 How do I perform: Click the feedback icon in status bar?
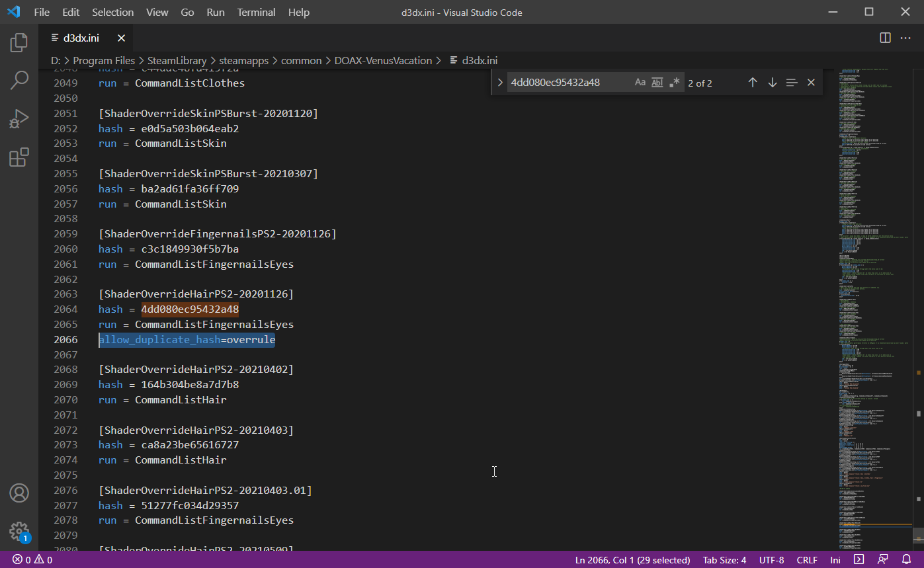tap(882, 560)
